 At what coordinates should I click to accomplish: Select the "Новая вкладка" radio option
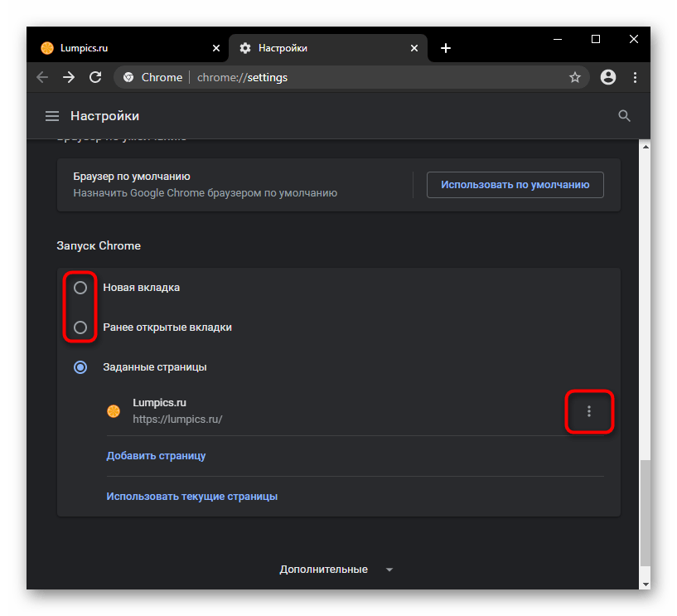tap(80, 288)
